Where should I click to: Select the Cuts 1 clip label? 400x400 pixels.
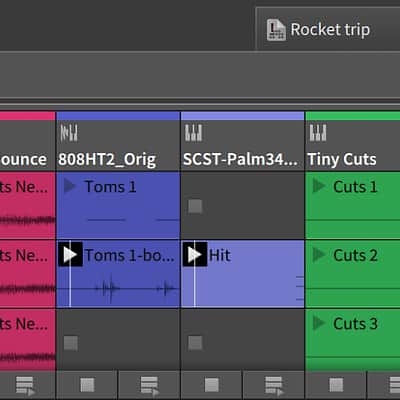pyautogui.click(x=355, y=187)
